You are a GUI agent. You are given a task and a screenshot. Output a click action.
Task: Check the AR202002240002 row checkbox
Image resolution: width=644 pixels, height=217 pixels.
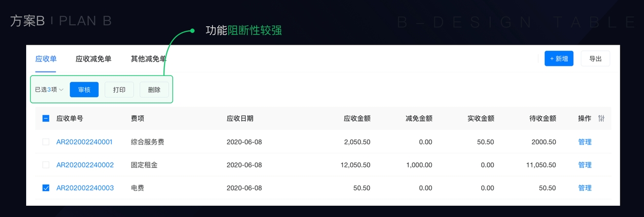[x=46, y=165]
